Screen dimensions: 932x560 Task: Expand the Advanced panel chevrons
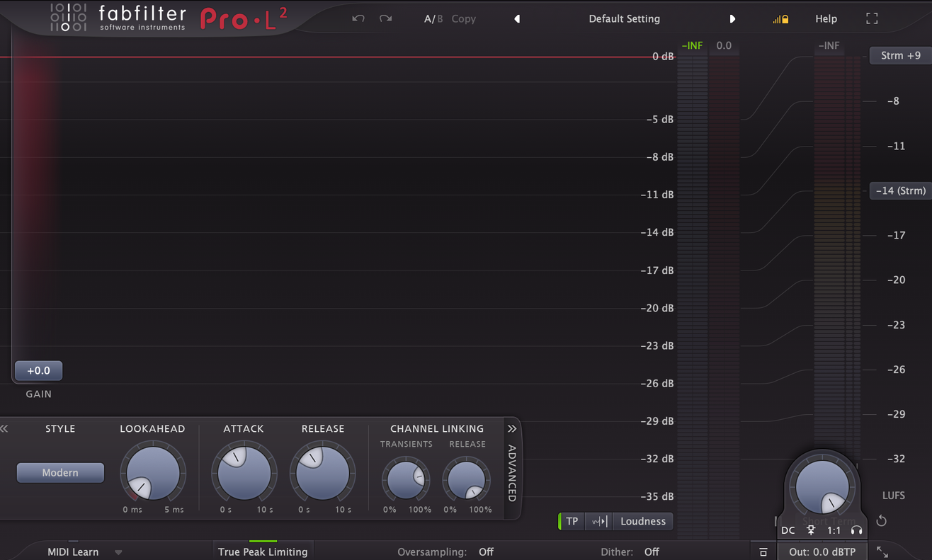coord(512,429)
